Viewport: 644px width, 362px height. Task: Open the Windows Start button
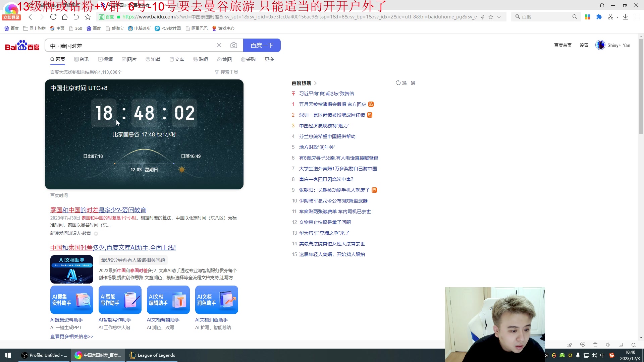tap(8, 355)
